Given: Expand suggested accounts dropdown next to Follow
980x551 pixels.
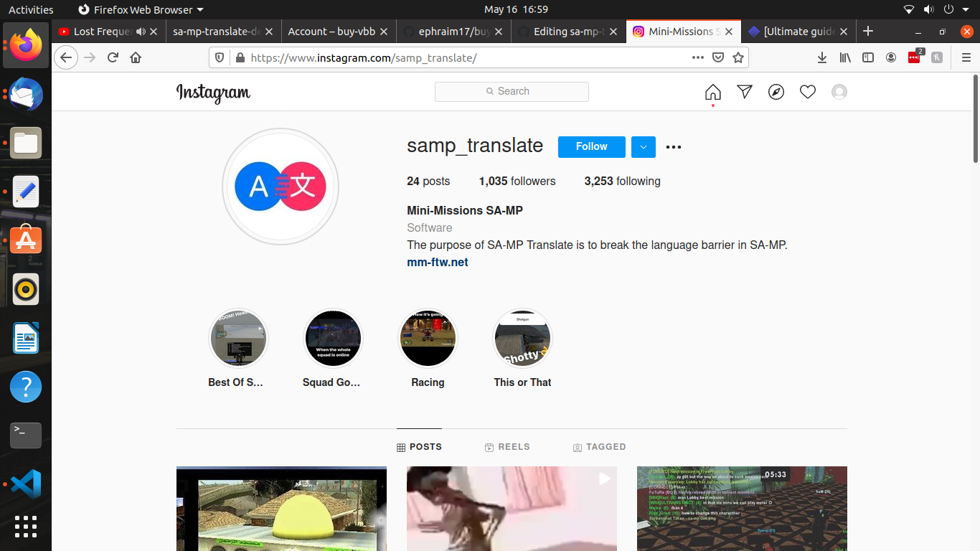Looking at the screenshot, I should 643,146.
